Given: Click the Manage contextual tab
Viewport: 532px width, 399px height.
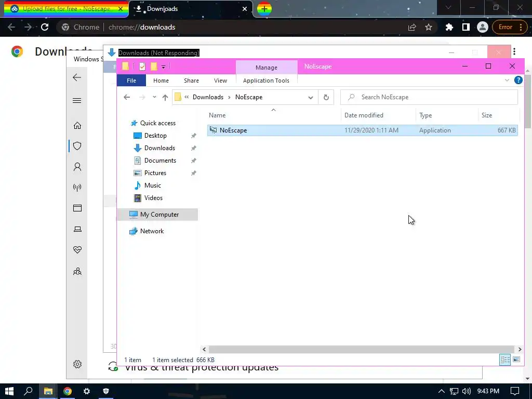Looking at the screenshot, I should click(x=267, y=68).
